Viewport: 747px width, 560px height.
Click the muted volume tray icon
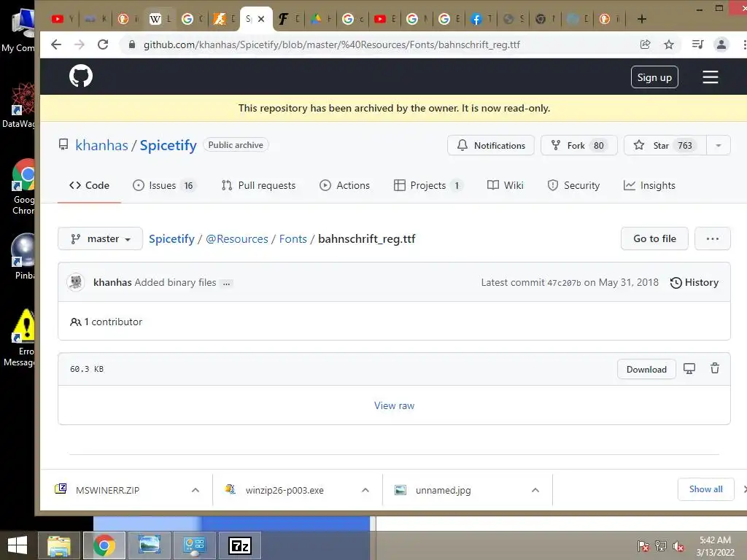point(678,546)
